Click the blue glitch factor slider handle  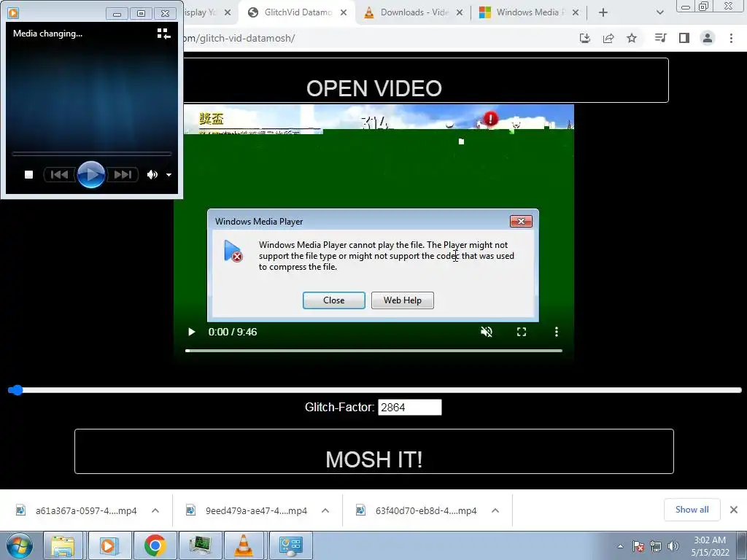tap(16, 390)
